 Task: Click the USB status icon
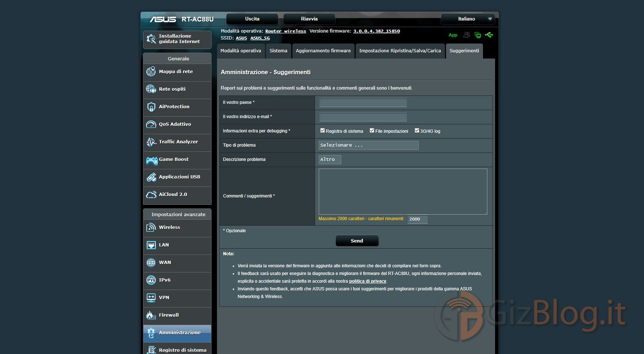pos(489,35)
